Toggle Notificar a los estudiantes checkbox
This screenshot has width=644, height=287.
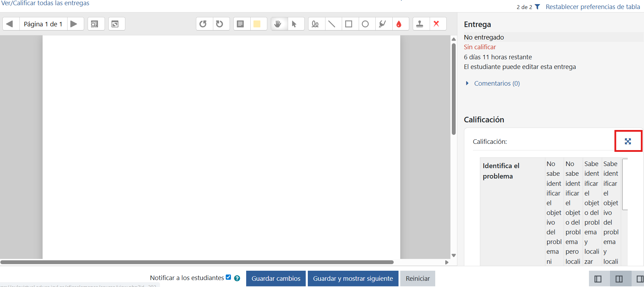click(x=228, y=277)
